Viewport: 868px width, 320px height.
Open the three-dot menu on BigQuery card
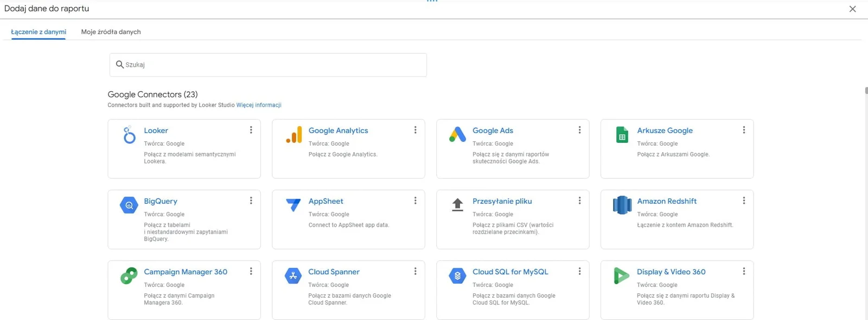[x=251, y=200]
